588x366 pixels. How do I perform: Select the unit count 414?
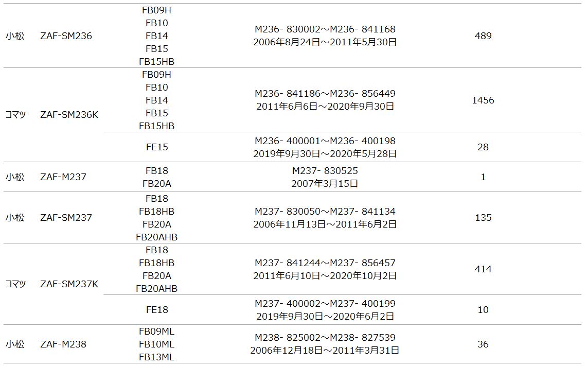click(x=483, y=269)
